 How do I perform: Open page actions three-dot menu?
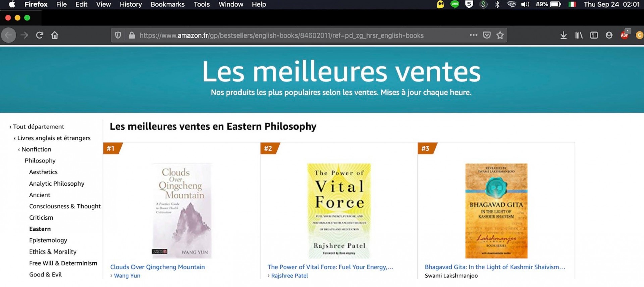pyautogui.click(x=473, y=35)
